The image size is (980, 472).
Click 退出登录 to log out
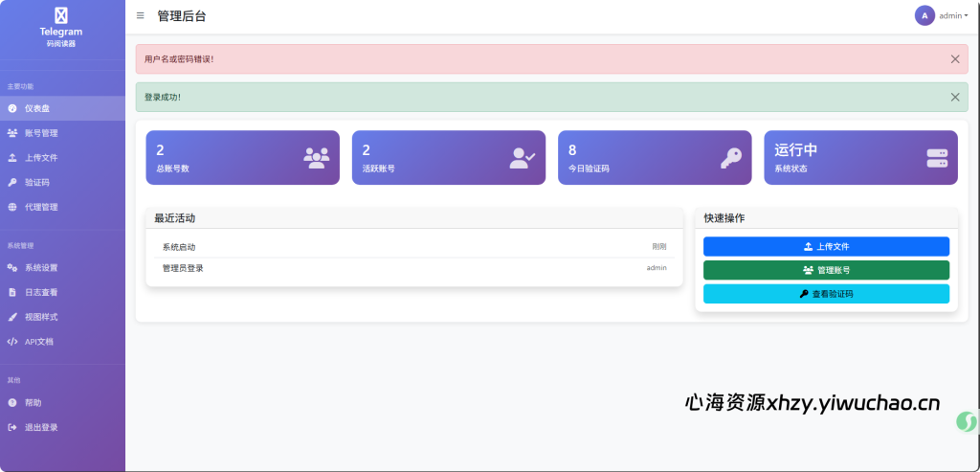(x=41, y=427)
